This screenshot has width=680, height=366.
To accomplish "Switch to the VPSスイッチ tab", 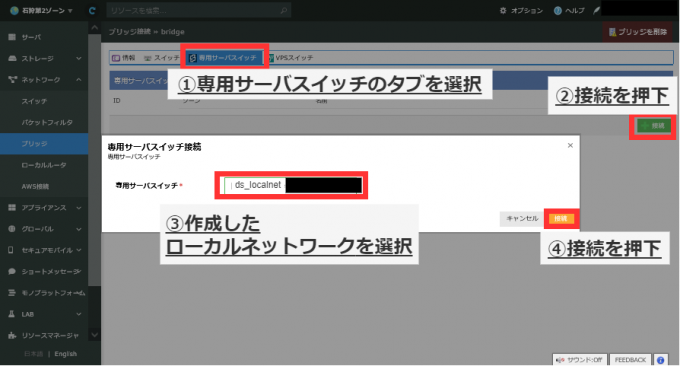I will [x=290, y=58].
